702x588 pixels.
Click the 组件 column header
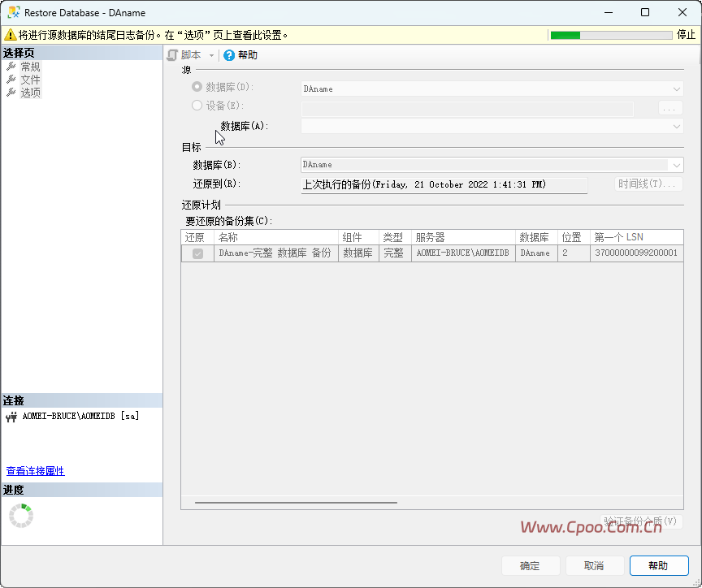pyautogui.click(x=358, y=237)
